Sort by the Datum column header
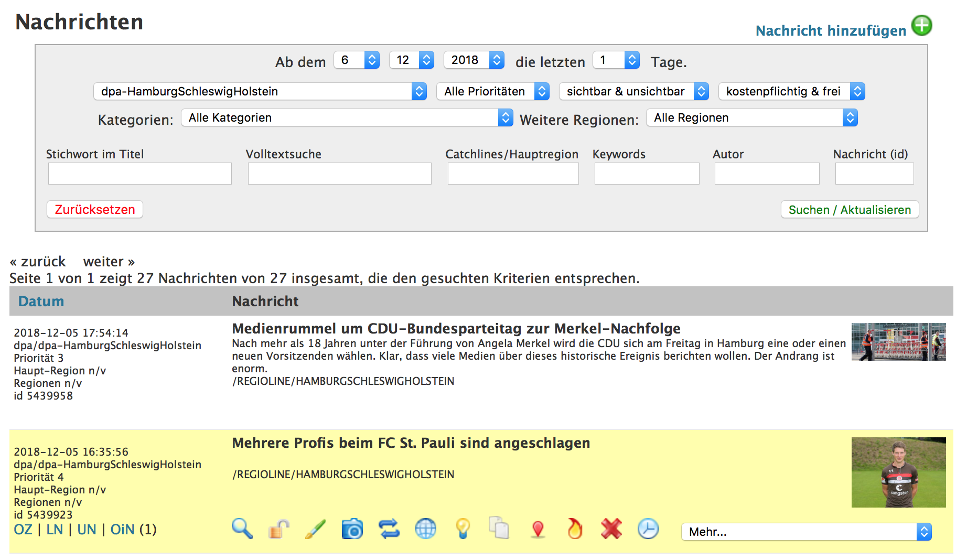The width and height of the screenshot is (967, 560). pyautogui.click(x=41, y=301)
